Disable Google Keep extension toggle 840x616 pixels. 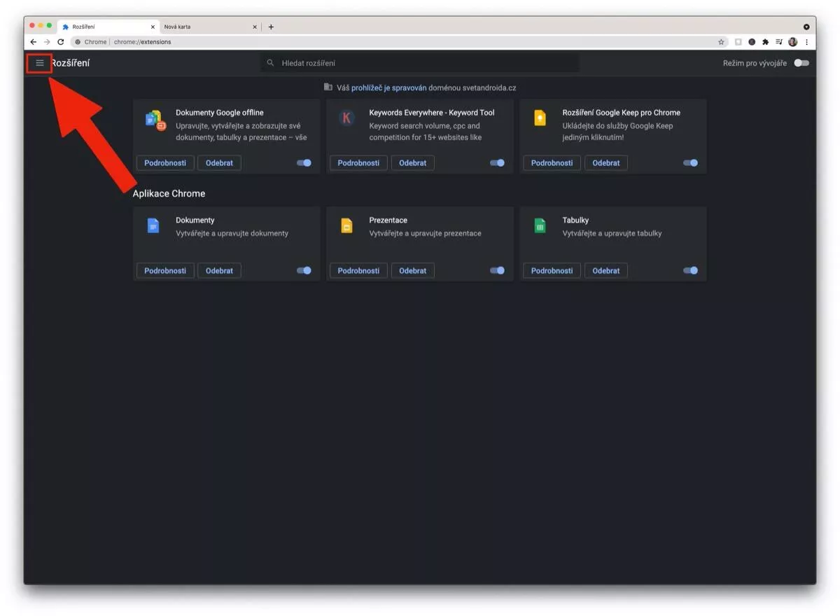pyautogui.click(x=690, y=162)
